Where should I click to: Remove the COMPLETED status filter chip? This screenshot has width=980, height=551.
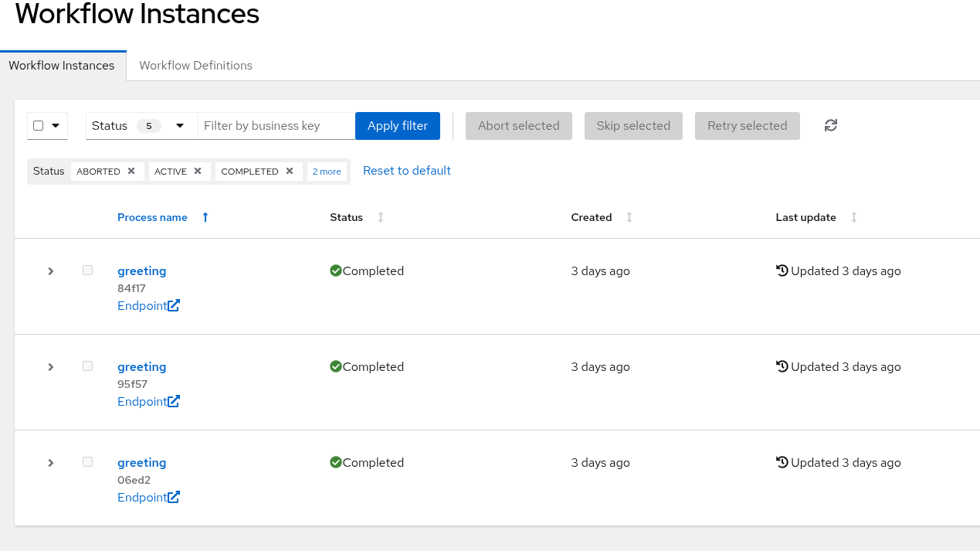click(290, 171)
